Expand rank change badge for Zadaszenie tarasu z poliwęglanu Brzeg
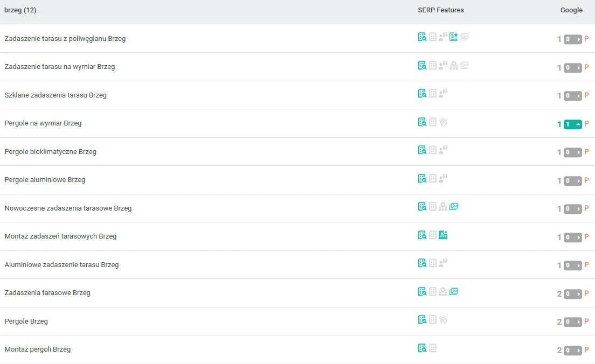 [x=573, y=39]
